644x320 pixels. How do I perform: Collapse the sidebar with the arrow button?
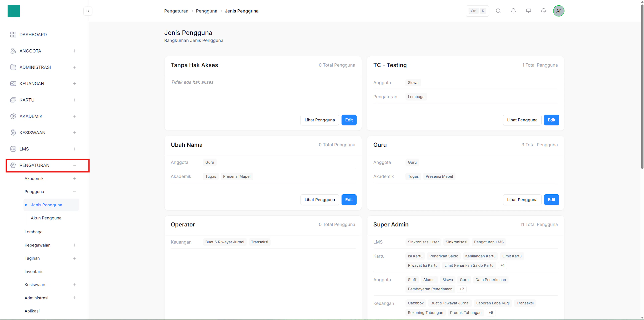click(x=88, y=11)
